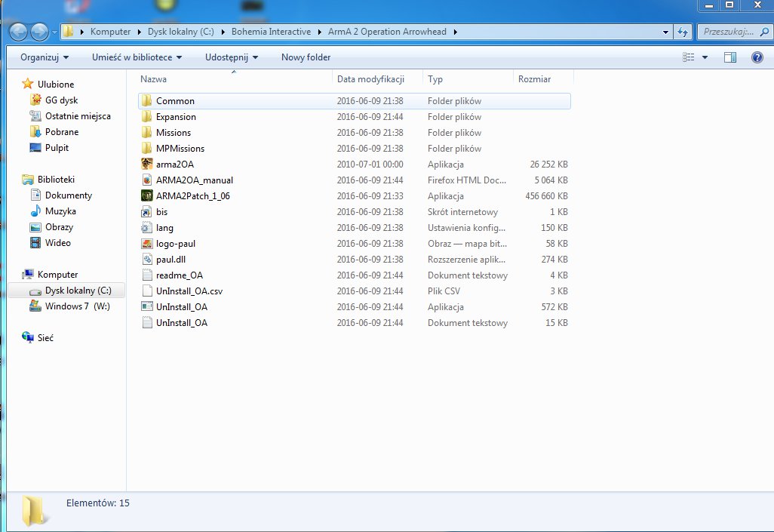Viewport: 774px width, 532px height.
Task: Click the Nowy folder button
Action: point(306,57)
